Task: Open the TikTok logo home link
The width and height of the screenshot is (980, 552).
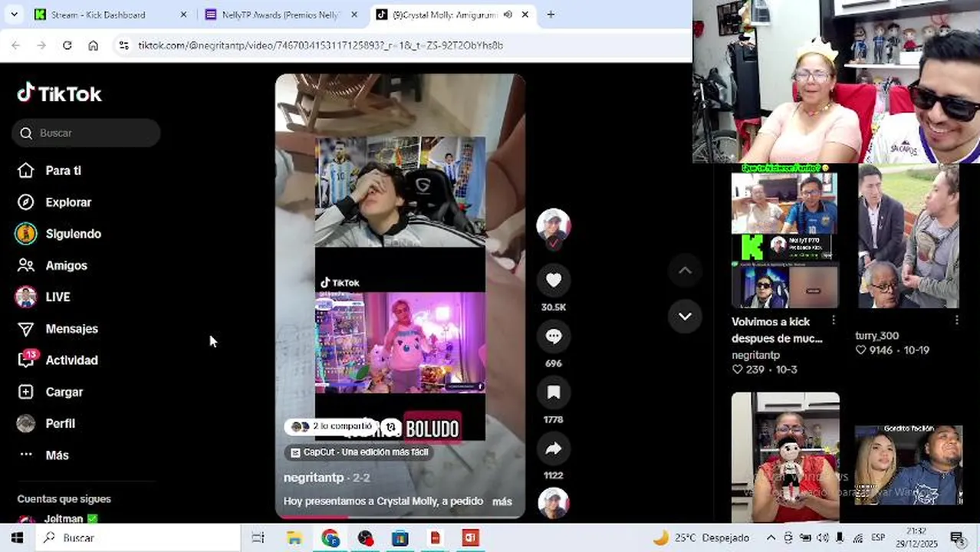Action: (59, 94)
